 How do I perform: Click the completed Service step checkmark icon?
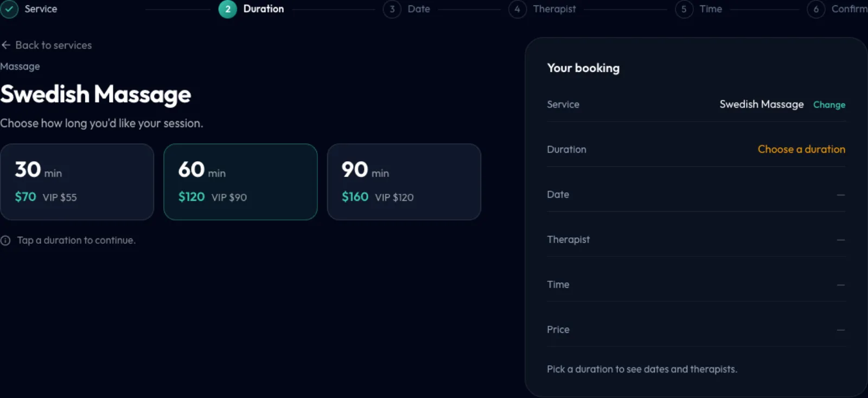point(9,9)
